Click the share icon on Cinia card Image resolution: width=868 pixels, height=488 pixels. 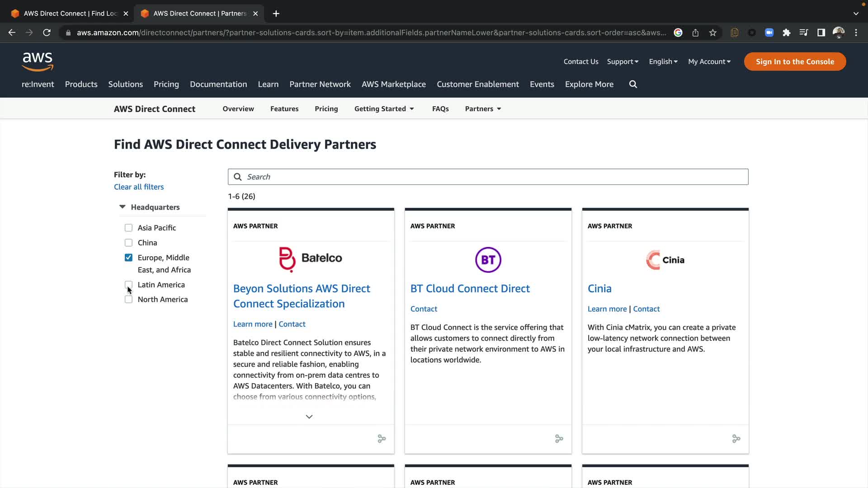736,439
